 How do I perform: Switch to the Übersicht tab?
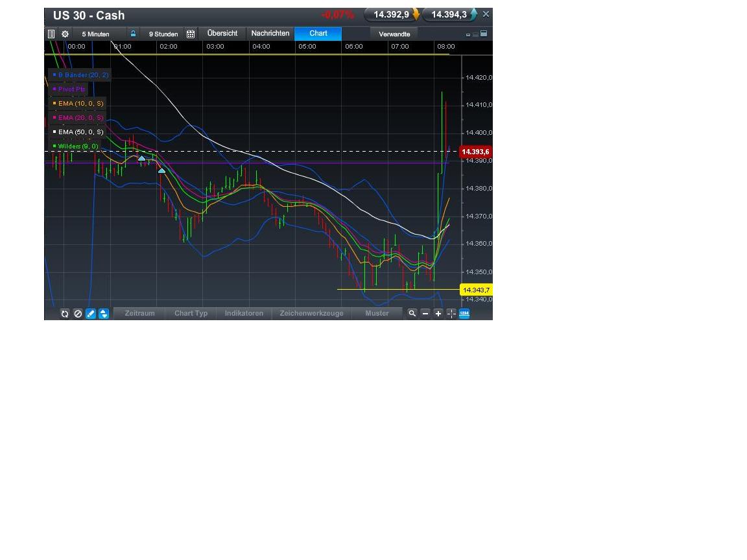(222, 33)
